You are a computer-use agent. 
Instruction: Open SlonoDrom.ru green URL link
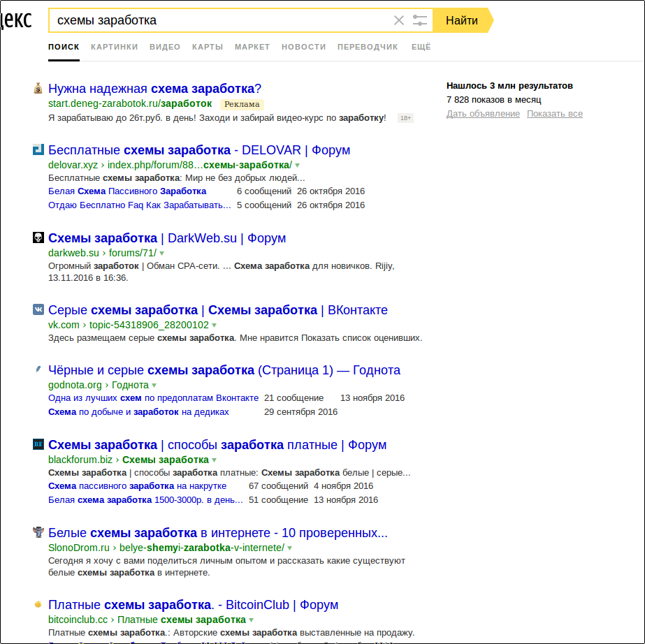click(x=166, y=548)
